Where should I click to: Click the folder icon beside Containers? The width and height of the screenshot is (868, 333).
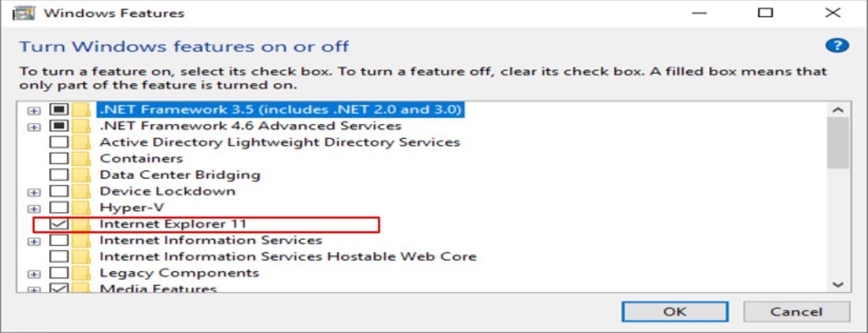pyautogui.click(x=82, y=158)
